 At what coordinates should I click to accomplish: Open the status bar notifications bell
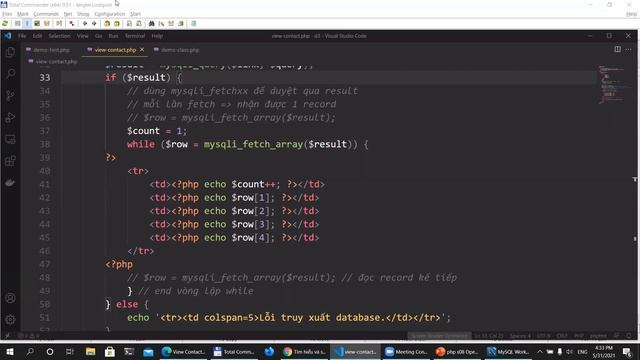tap(629, 336)
